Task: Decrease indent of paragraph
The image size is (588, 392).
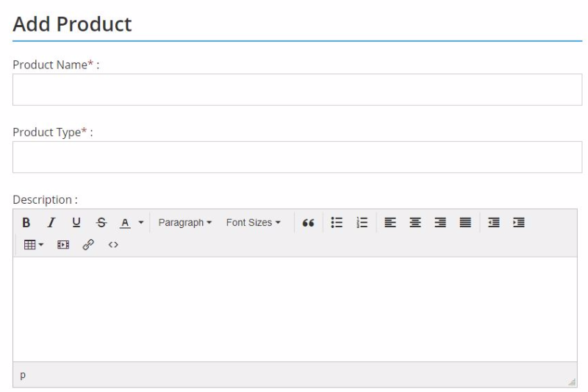Action: (x=494, y=222)
